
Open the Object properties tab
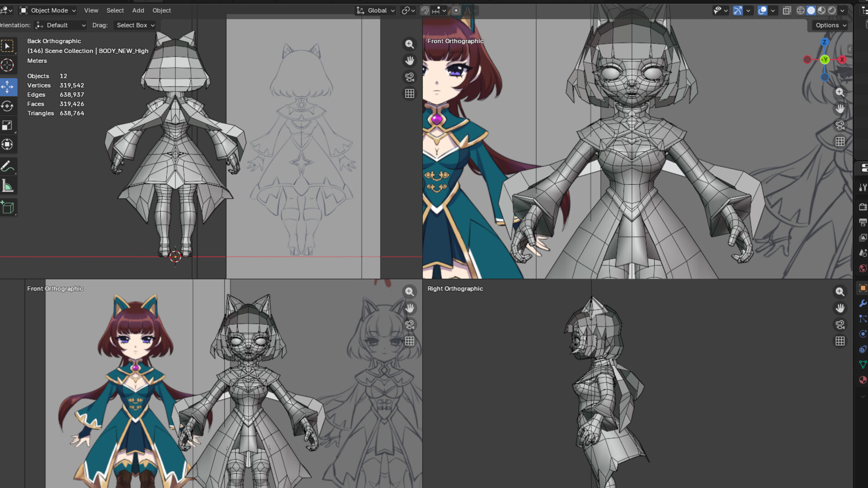(x=863, y=288)
